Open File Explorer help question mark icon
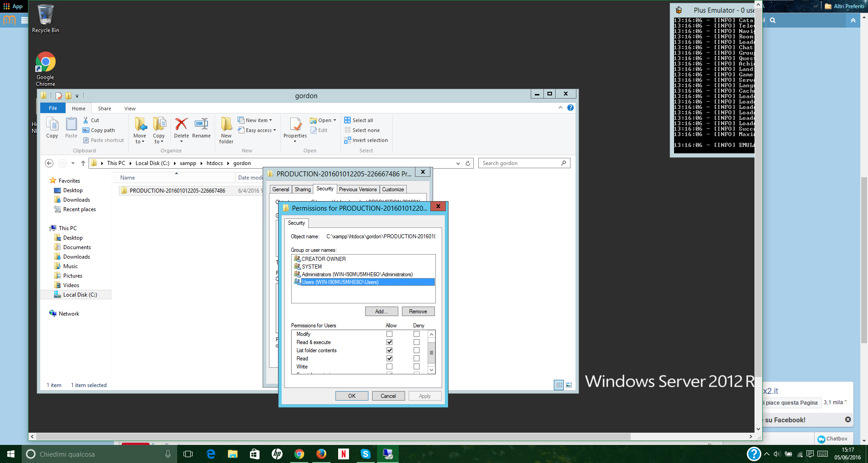 click(571, 108)
